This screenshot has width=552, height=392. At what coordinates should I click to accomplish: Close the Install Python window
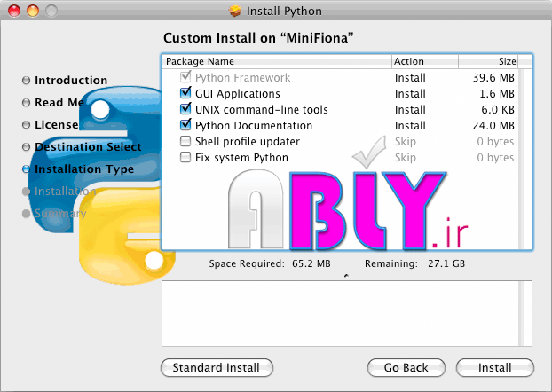(x=14, y=11)
